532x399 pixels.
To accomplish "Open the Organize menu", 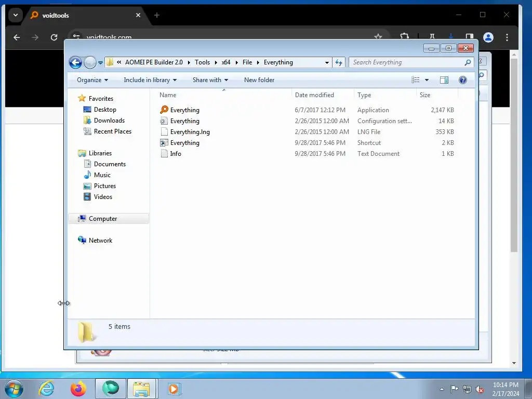I will pyautogui.click(x=92, y=80).
